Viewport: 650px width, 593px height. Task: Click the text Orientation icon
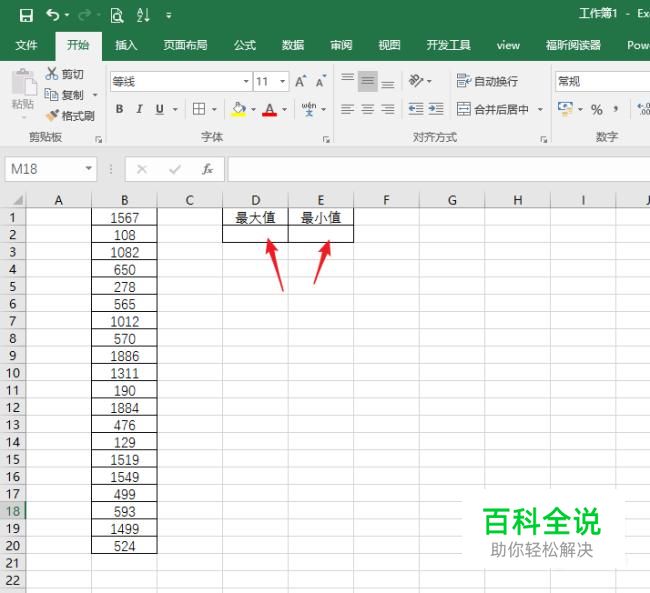[416, 80]
